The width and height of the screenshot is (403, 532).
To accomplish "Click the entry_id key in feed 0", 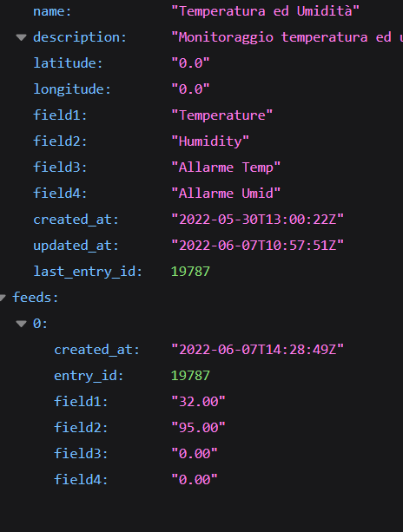I will point(89,376).
